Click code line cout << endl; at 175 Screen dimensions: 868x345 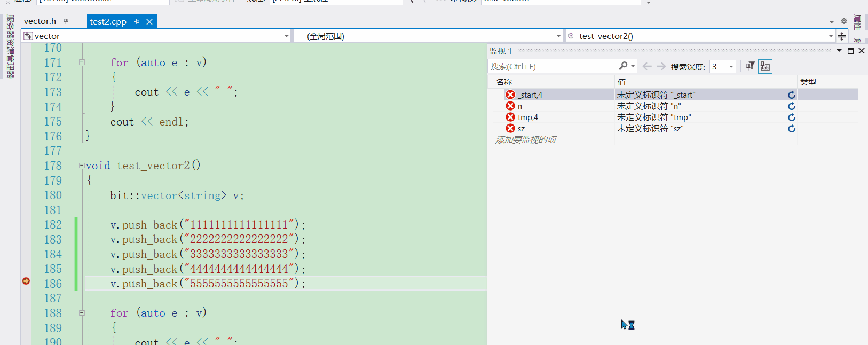click(149, 122)
